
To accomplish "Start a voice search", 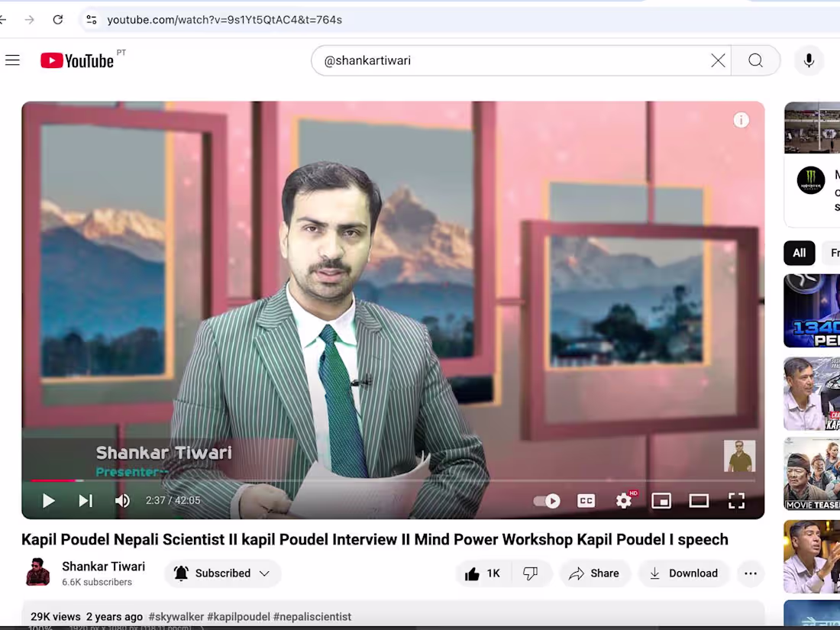I will coord(809,60).
